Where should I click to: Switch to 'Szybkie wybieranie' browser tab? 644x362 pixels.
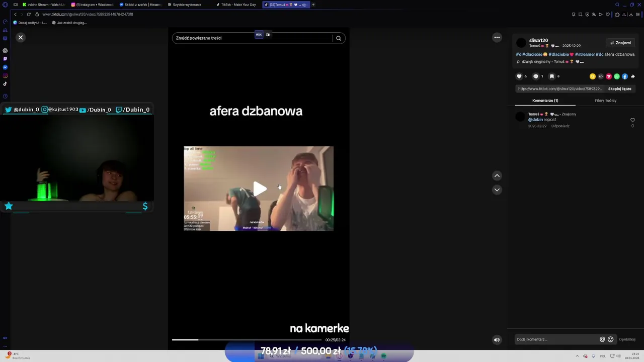tap(187, 5)
